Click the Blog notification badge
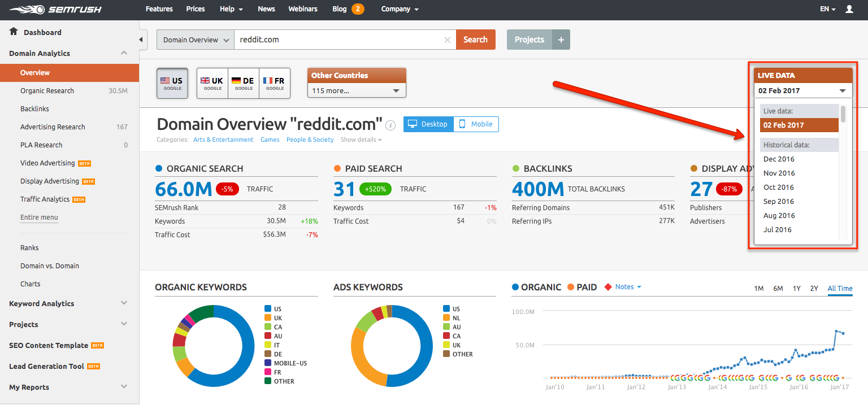This screenshot has height=405, width=868. coord(358,9)
